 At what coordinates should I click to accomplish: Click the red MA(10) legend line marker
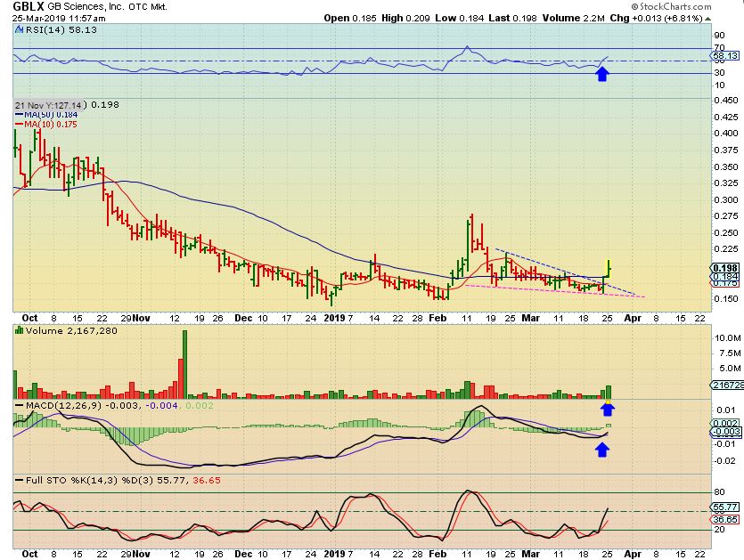click(x=20, y=125)
